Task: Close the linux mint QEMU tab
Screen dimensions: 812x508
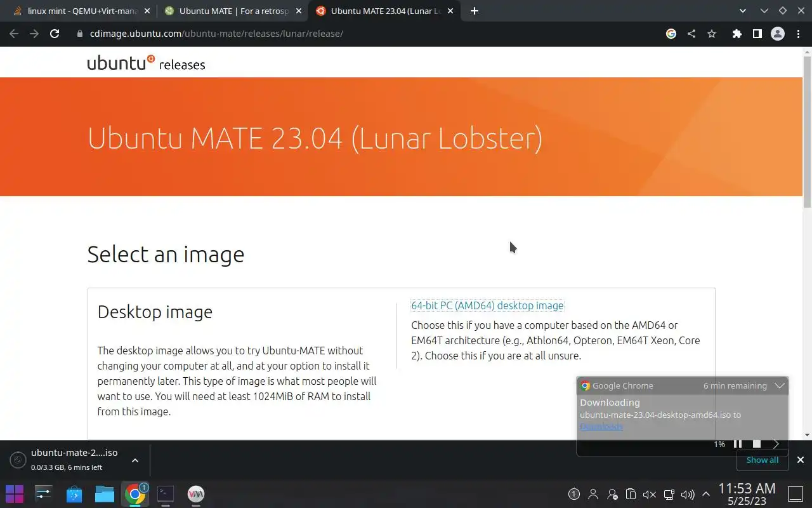Action: 148,11
